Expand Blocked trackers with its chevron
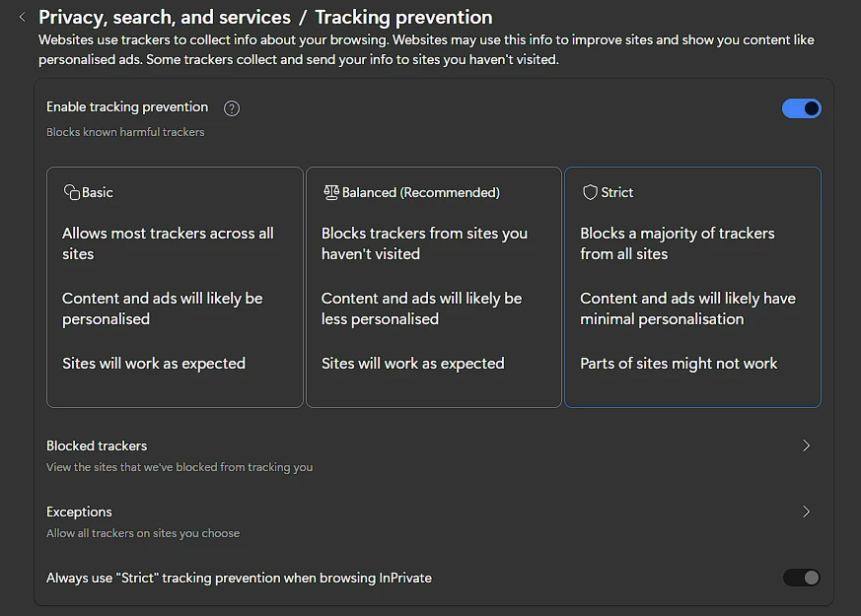The width and height of the screenshot is (861, 616). (x=806, y=445)
